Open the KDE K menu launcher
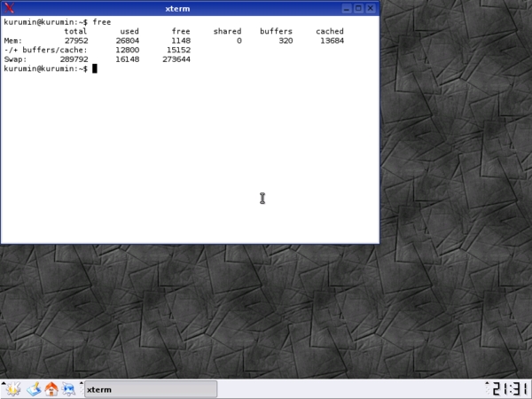This screenshot has width=532, height=399. point(13,389)
